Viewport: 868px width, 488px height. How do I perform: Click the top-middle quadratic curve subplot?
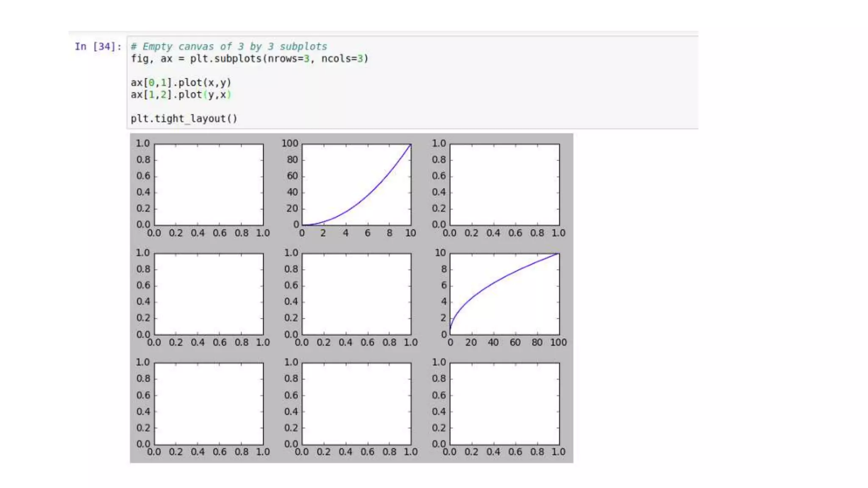click(356, 185)
